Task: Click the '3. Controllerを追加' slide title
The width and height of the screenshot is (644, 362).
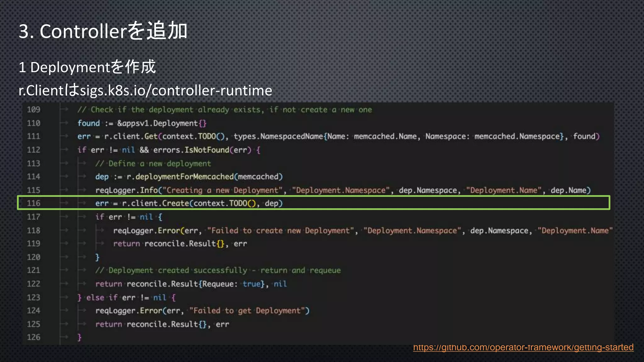Action: click(x=103, y=31)
